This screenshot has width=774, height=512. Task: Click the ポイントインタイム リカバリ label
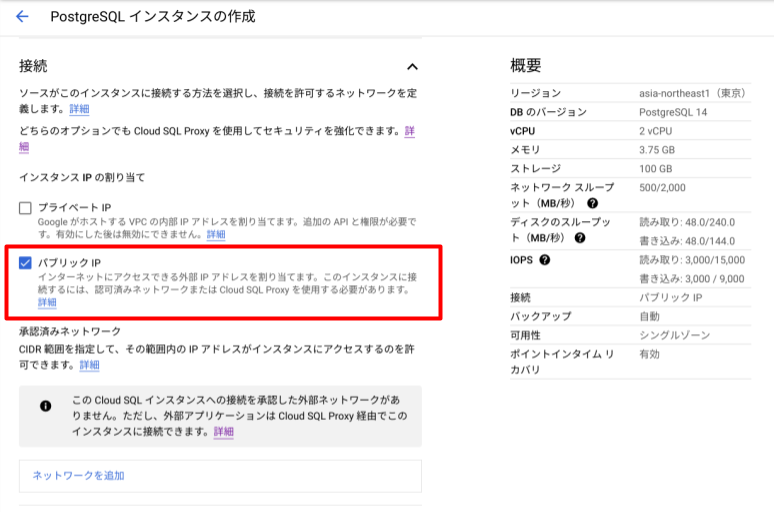click(562, 361)
